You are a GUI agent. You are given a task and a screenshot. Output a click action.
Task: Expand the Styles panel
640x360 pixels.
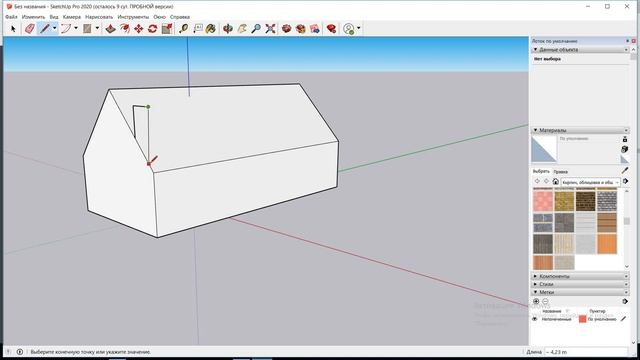(x=580, y=284)
